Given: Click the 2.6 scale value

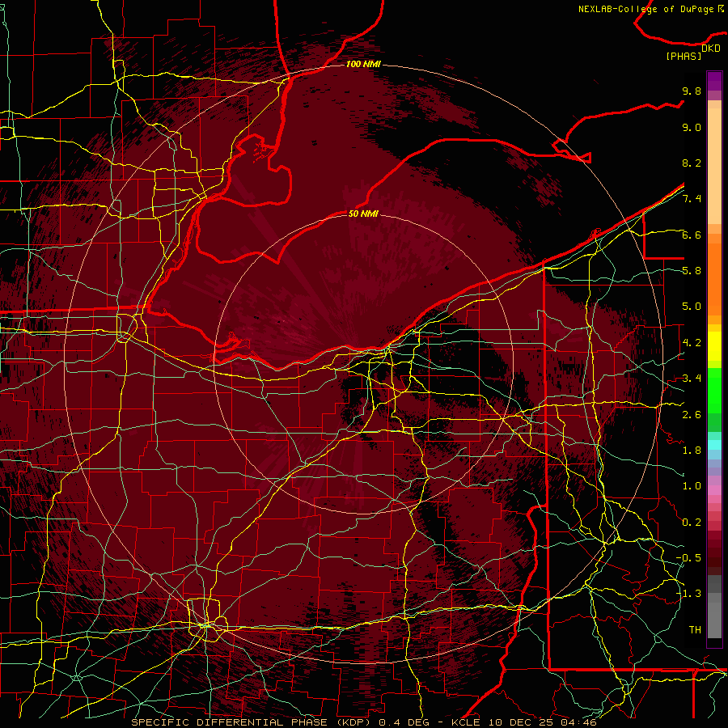Looking at the screenshot, I should (x=692, y=415).
